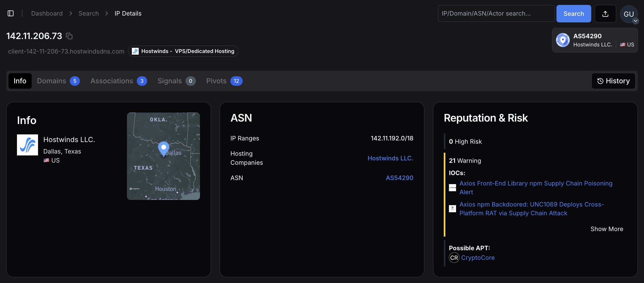The height and width of the screenshot is (283, 644).
Task: Click the Hostwinds logo in Info card
Action: pos(27,145)
